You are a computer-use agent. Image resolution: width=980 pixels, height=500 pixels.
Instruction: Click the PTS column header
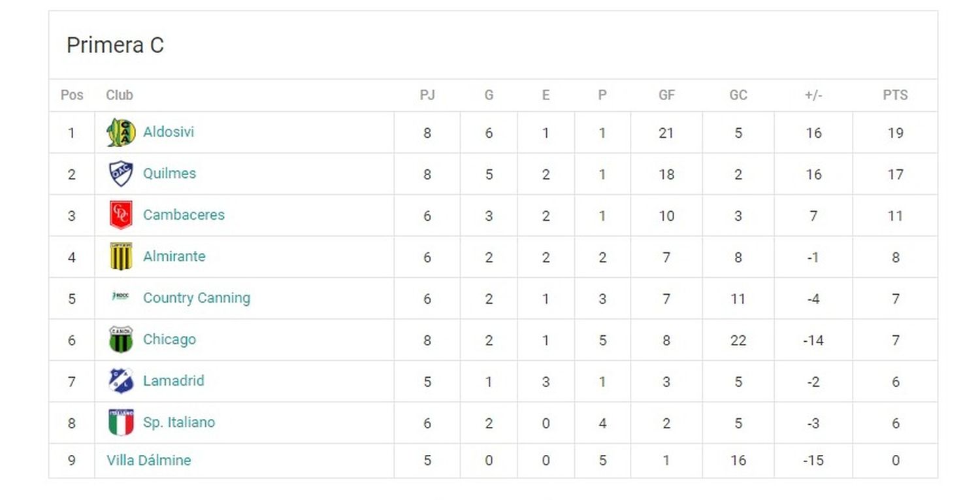tap(895, 95)
